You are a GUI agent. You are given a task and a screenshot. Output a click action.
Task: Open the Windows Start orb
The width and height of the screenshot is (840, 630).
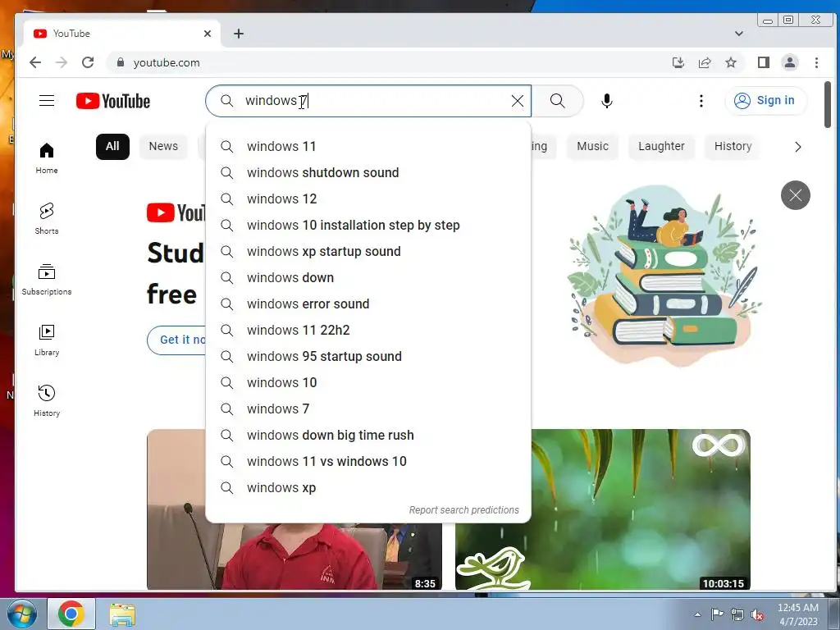point(22,614)
